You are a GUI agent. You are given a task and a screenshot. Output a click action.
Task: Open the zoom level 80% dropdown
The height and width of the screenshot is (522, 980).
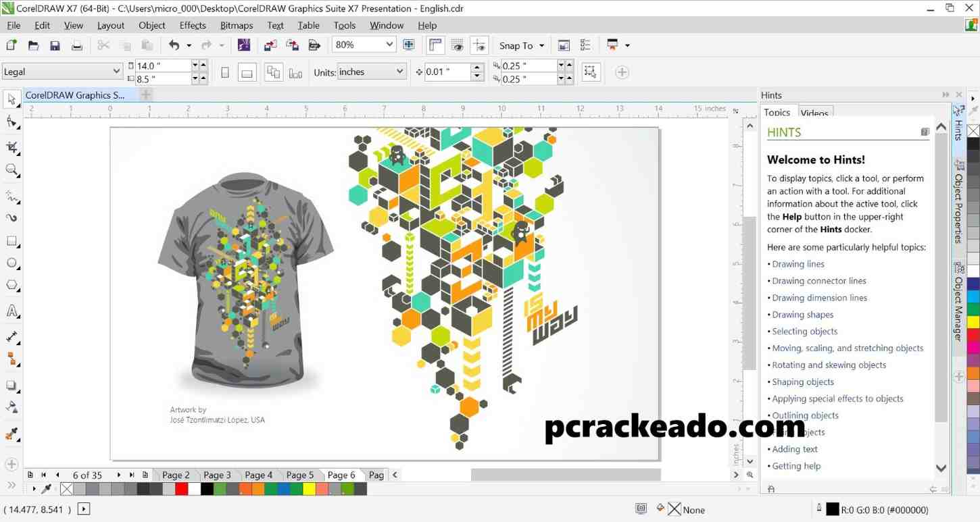[x=389, y=45]
